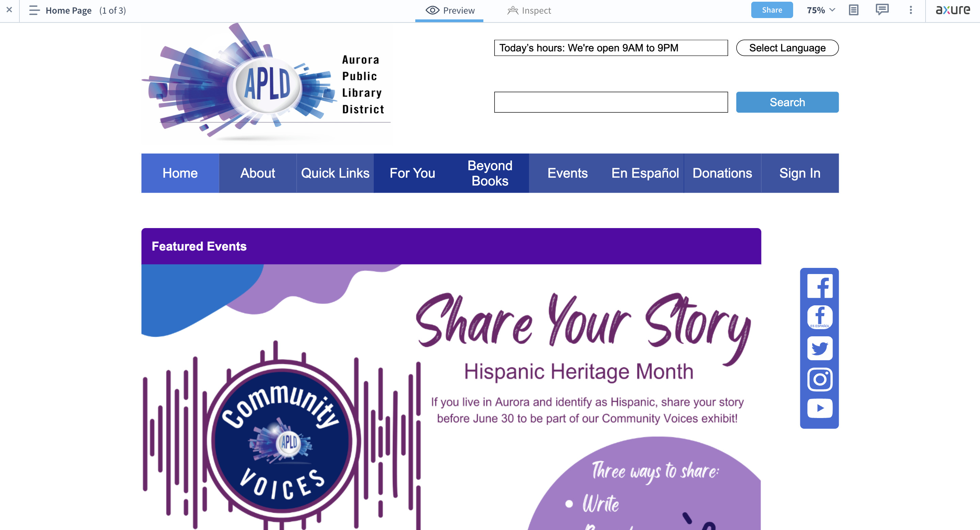Click the search input field
980x530 pixels.
tap(611, 102)
